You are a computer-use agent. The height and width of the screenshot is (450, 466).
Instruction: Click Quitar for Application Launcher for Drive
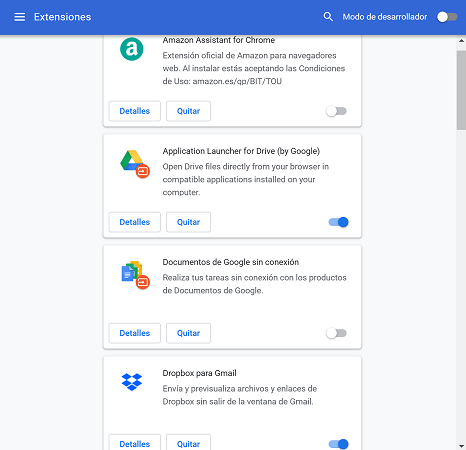click(x=188, y=222)
